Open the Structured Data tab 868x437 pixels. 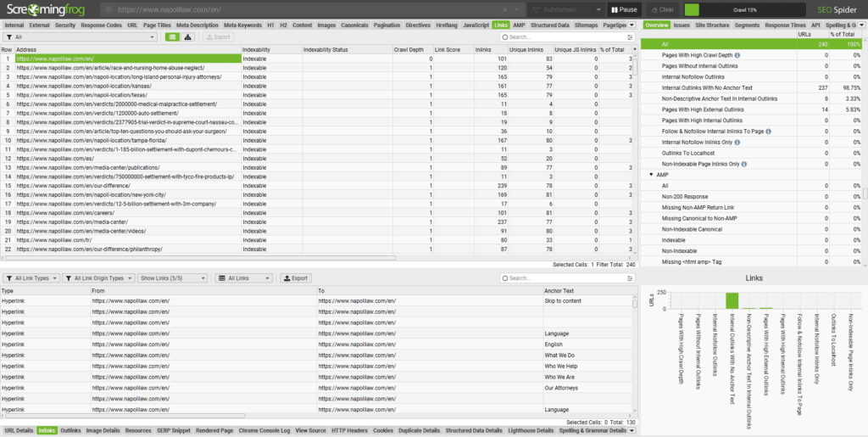pyautogui.click(x=549, y=25)
